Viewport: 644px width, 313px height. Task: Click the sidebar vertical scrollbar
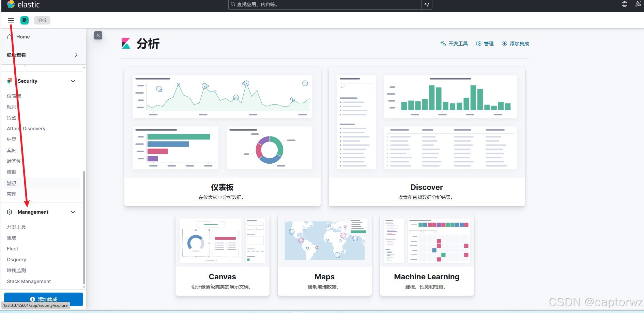point(84,228)
